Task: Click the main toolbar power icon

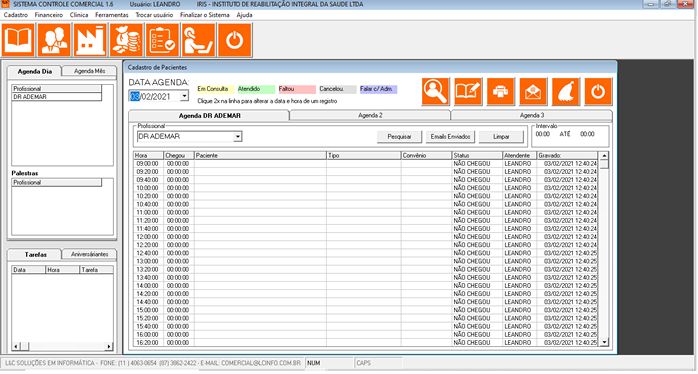Action: [235, 41]
